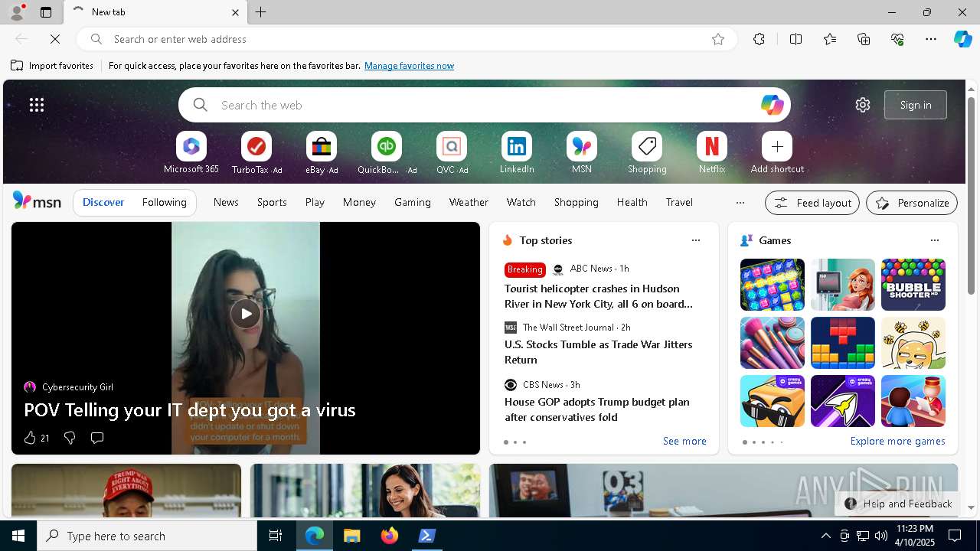Go to the News category
The height and width of the screenshot is (551, 980).
[226, 202]
